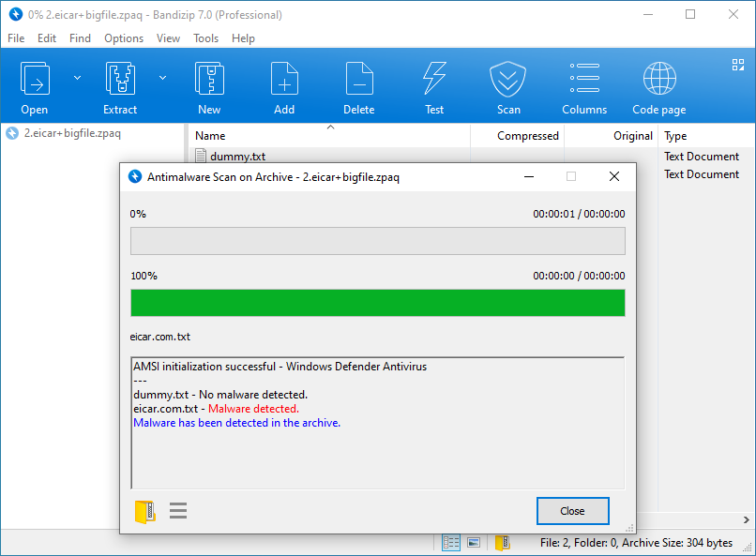The width and height of the screenshot is (756, 556).
Task: Open the Options menu
Action: point(124,38)
